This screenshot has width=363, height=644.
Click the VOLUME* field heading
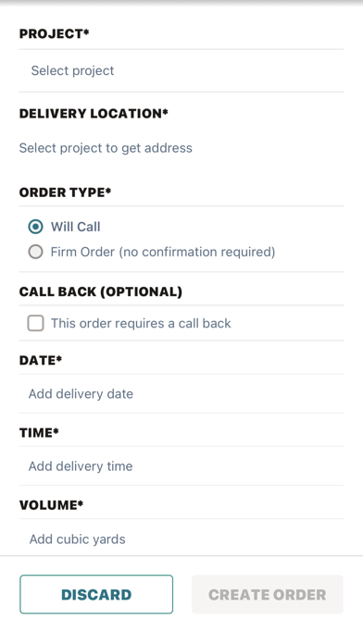(x=51, y=505)
